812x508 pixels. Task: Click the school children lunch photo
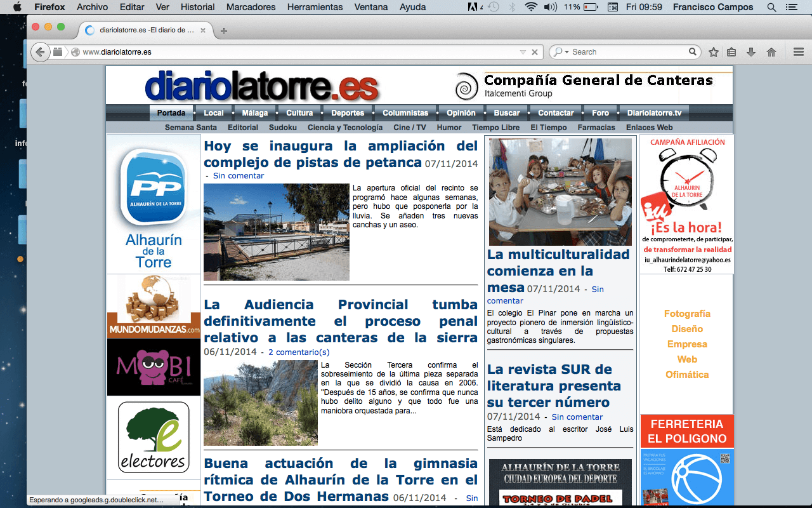coord(560,192)
